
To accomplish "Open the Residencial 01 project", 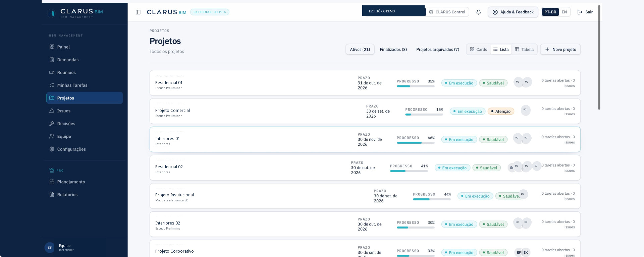I will (365, 83).
